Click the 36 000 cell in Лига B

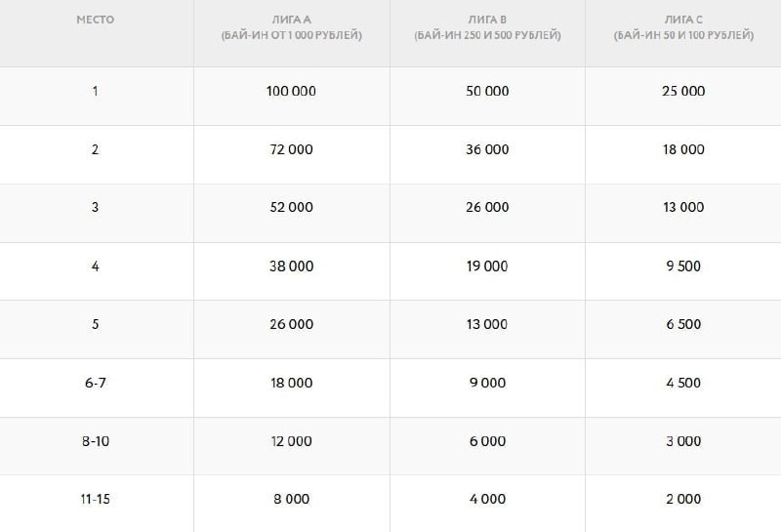(x=487, y=149)
